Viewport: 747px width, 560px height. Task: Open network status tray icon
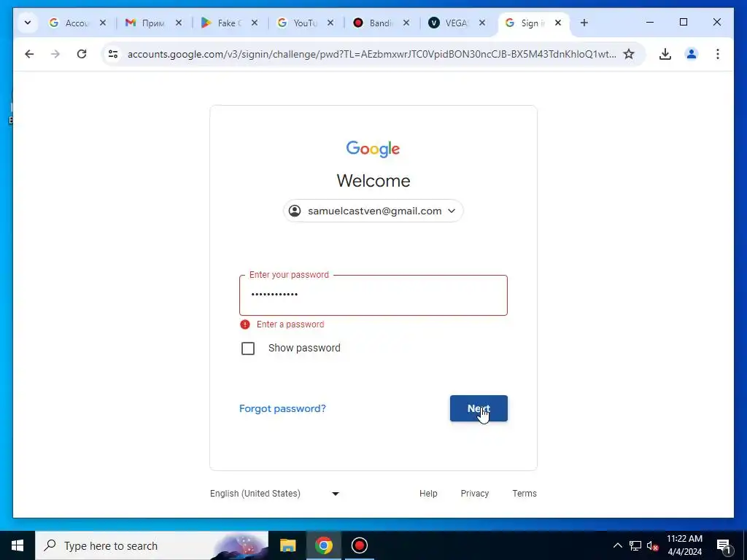click(x=635, y=545)
